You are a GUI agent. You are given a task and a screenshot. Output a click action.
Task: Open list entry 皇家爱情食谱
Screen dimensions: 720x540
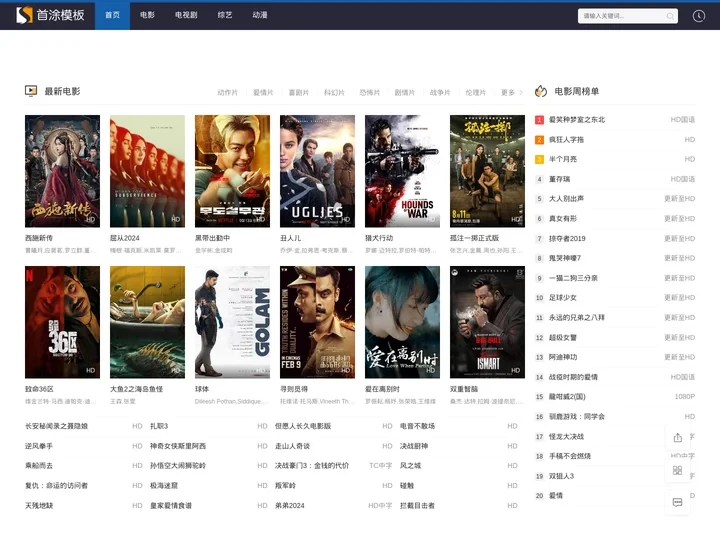(x=171, y=506)
